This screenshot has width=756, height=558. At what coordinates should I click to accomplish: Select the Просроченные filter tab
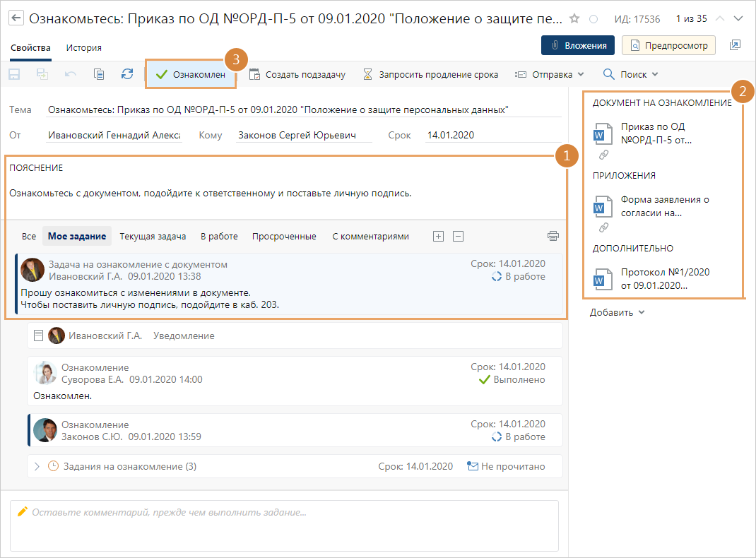[x=284, y=236]
